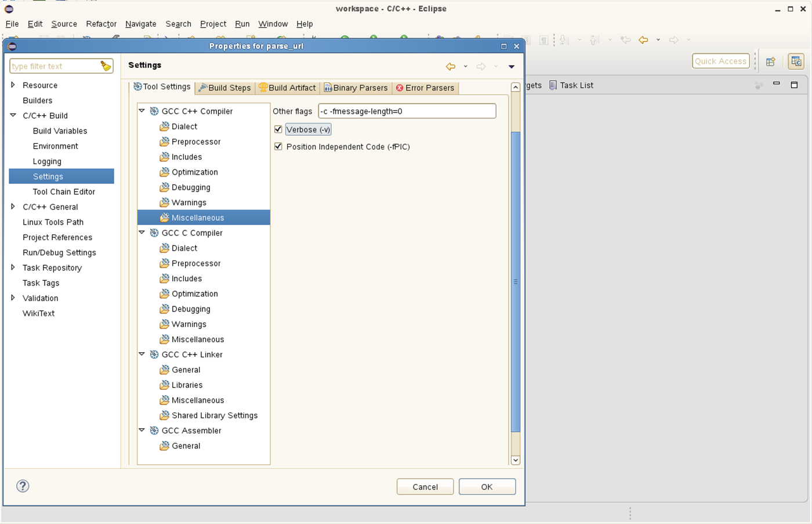812x524 pixels.
Task: Click the Other flags input field
Action: click(407, 111)
